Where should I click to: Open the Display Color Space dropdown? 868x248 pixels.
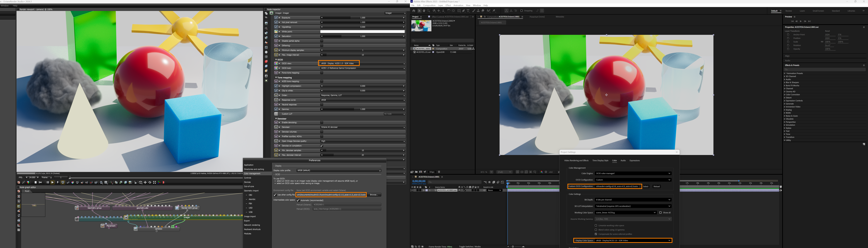[x=633, y=240]
